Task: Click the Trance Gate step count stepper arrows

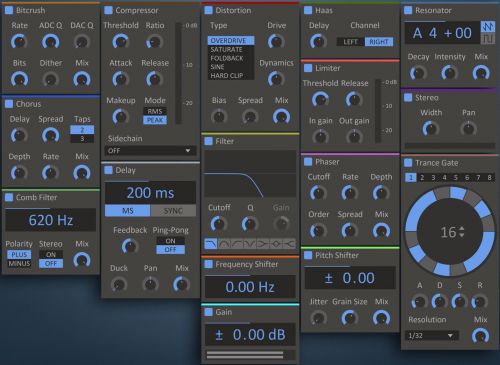Action: click(x=462, y=232)
